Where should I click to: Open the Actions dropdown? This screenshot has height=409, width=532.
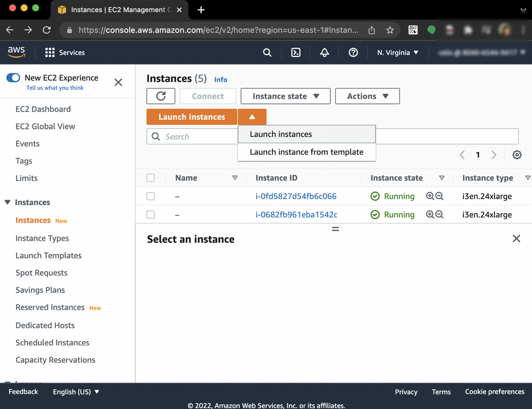(x=367, y=96)
